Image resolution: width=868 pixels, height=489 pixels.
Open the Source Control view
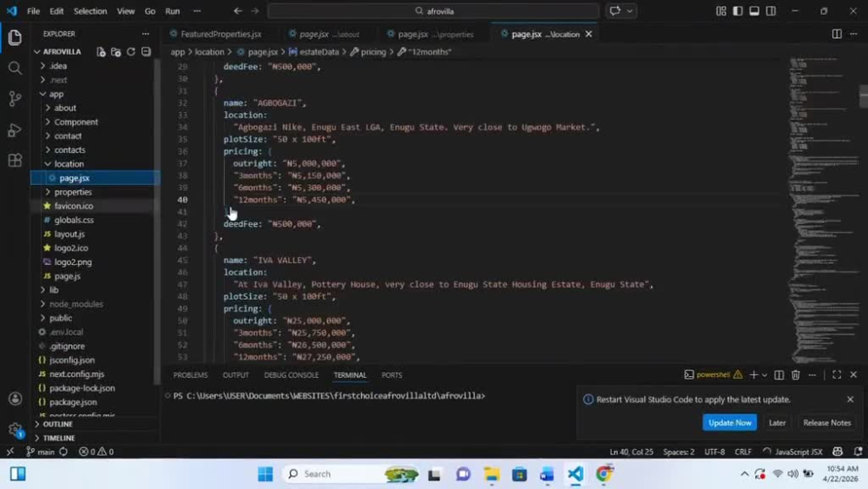(x=15, y=99)
